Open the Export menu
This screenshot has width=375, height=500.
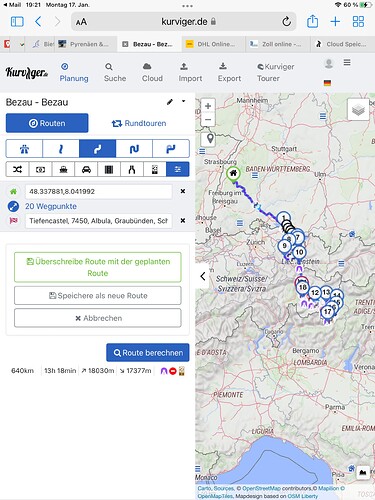point(229,72)
